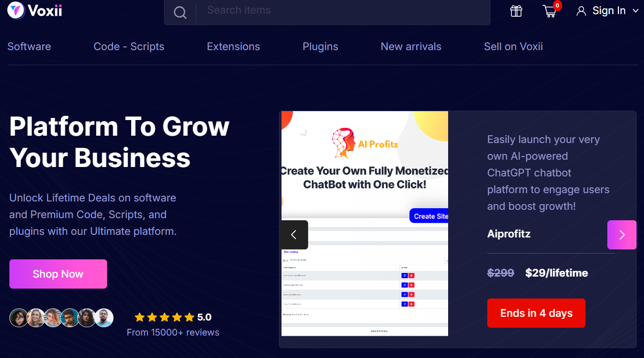Click the Sign In text
The height and width of the screenshot is (358, 644).
point(609,11)
